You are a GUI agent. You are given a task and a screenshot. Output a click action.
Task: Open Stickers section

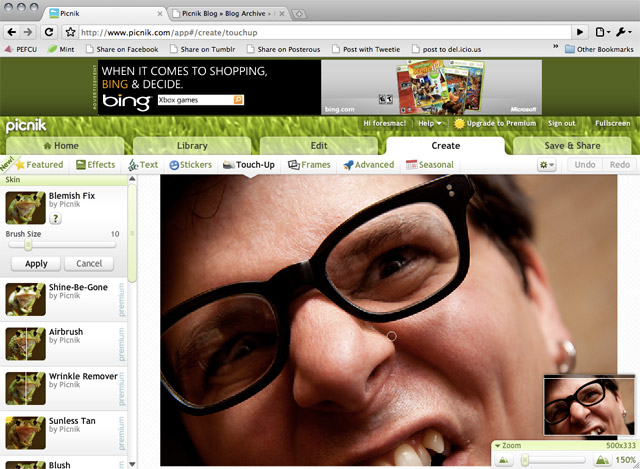(191, 165)
